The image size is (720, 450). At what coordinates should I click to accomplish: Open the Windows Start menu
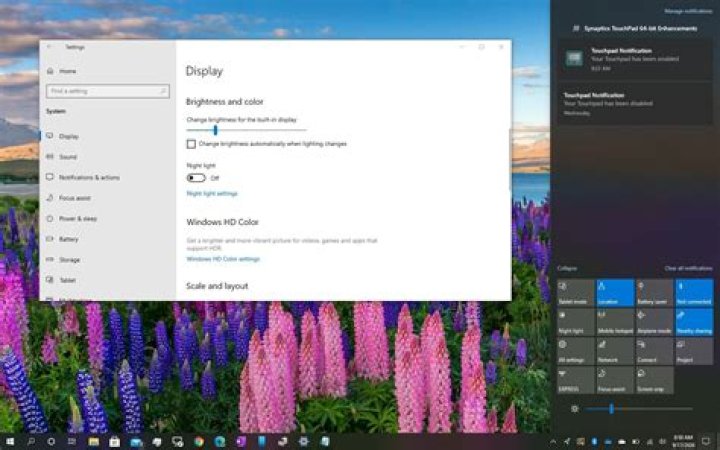(x=10, y=441)
